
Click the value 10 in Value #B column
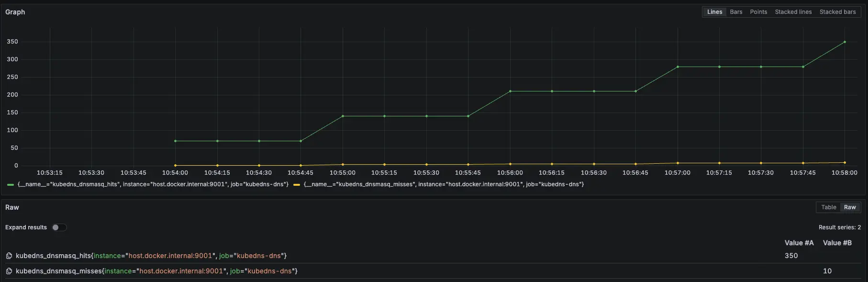point(827,271)
